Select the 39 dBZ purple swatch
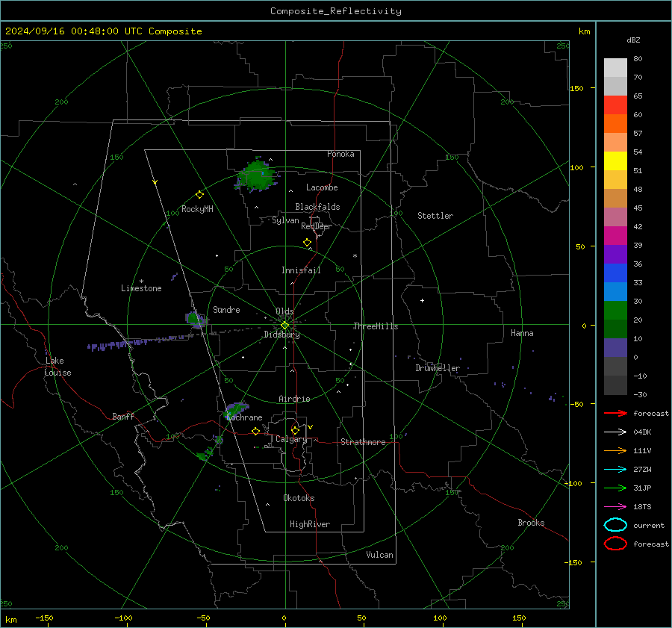Screen dimensions: 672x628 point(615,254)
